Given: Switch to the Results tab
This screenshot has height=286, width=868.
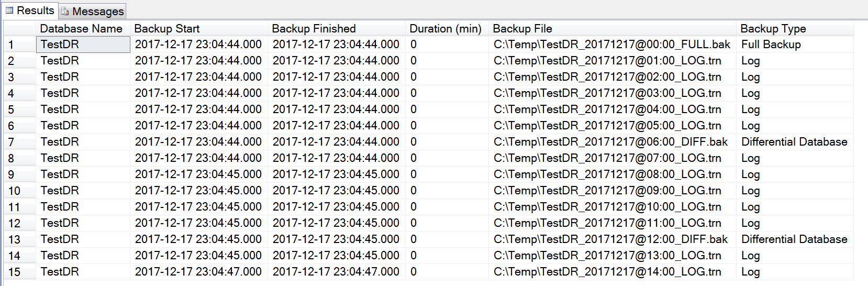Looking at the screenshot, I should coord(35,10).
